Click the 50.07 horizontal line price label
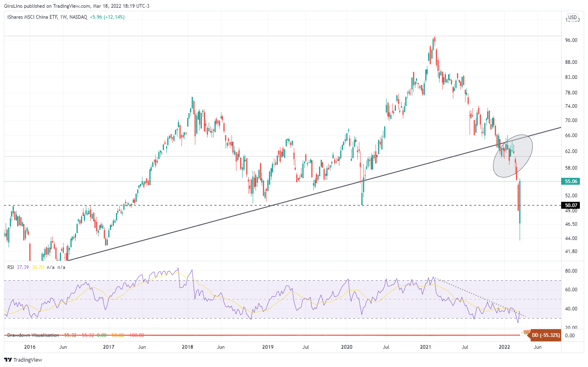This screenshot has height=367, width=588. 571,205
